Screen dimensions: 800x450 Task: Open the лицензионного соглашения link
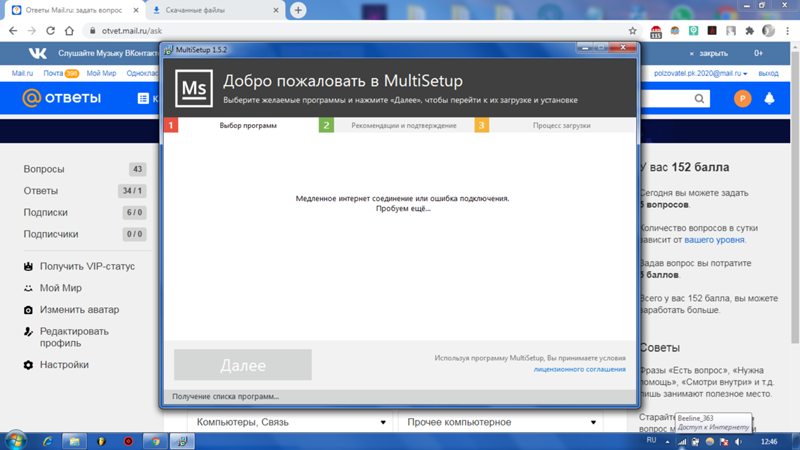click(580, 369)
